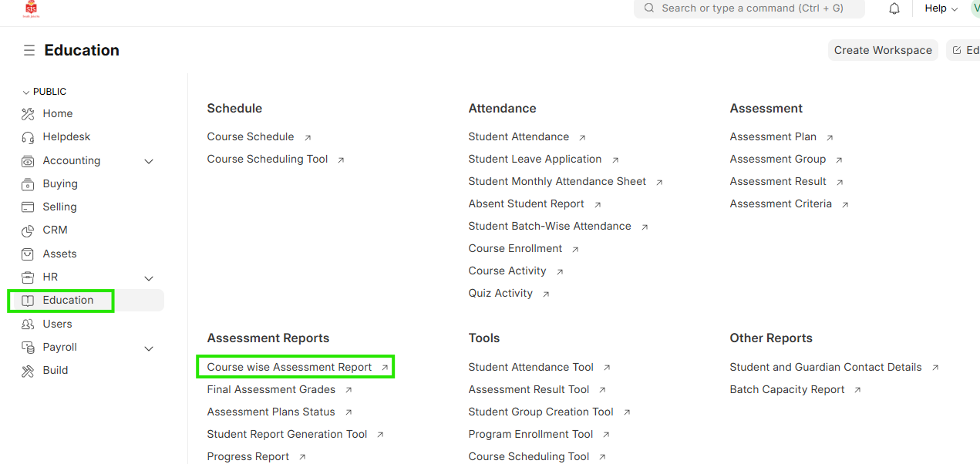Screen dimensions: 980x464
Task: Open the Help dropdown menu
Action: coord(941,8)
